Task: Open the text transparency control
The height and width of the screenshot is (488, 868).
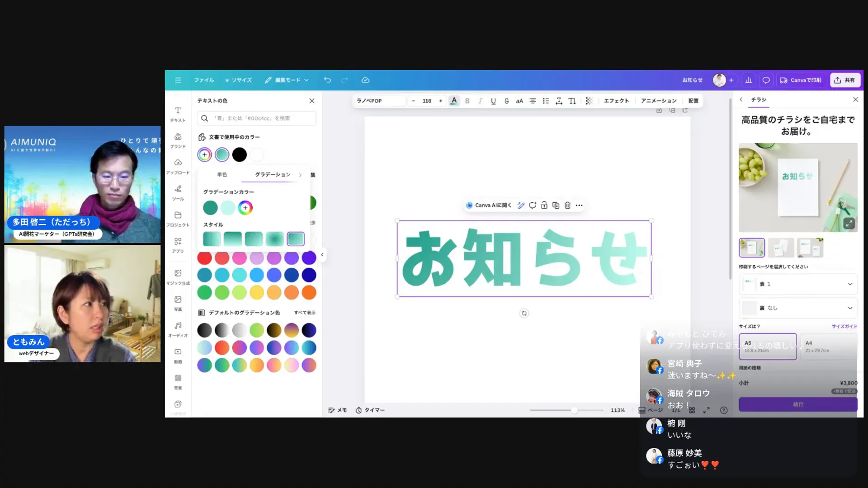Action: coord(589,101)
